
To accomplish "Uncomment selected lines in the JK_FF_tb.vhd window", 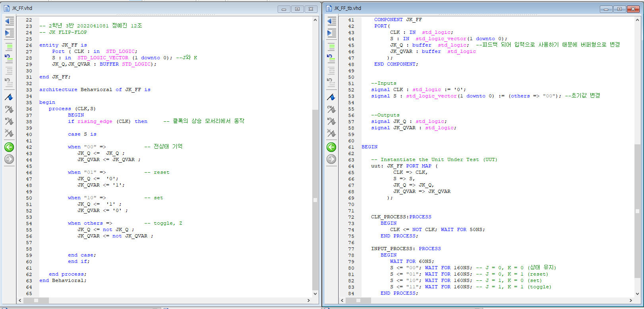I will [x=331, y=58].
